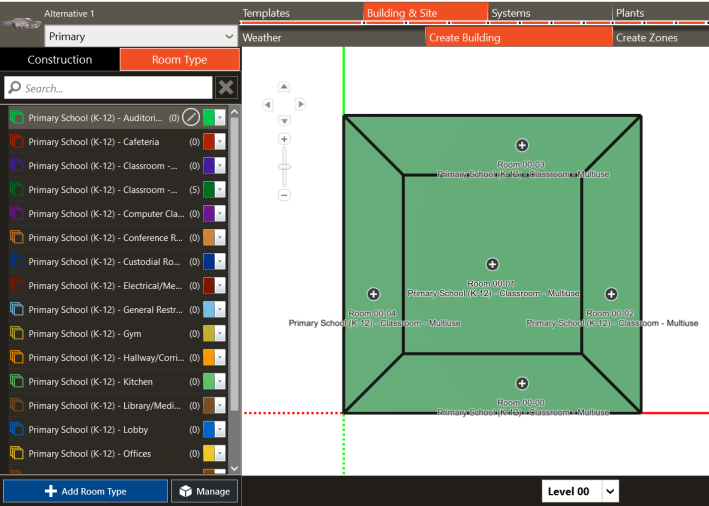This screenshot has width=709, height=506.
Task: Click the Library/Media brown swatch
Action: [x=209, y=405]
